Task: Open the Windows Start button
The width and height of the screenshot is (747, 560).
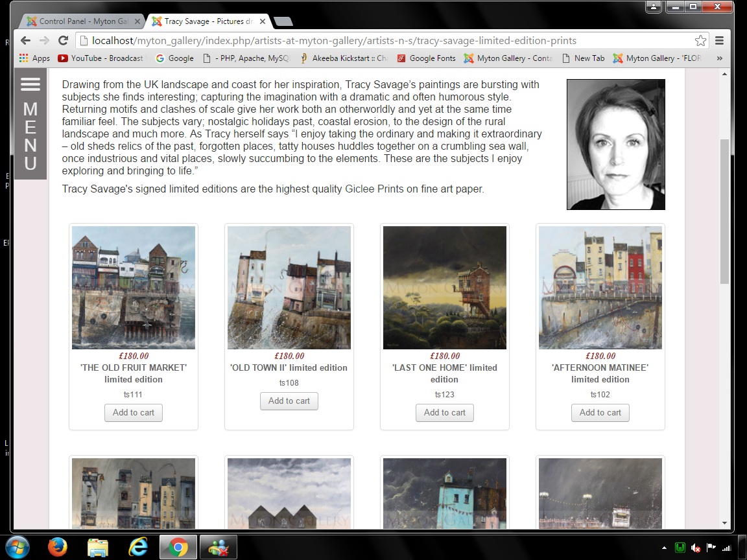Action: [x=17, y=547]
